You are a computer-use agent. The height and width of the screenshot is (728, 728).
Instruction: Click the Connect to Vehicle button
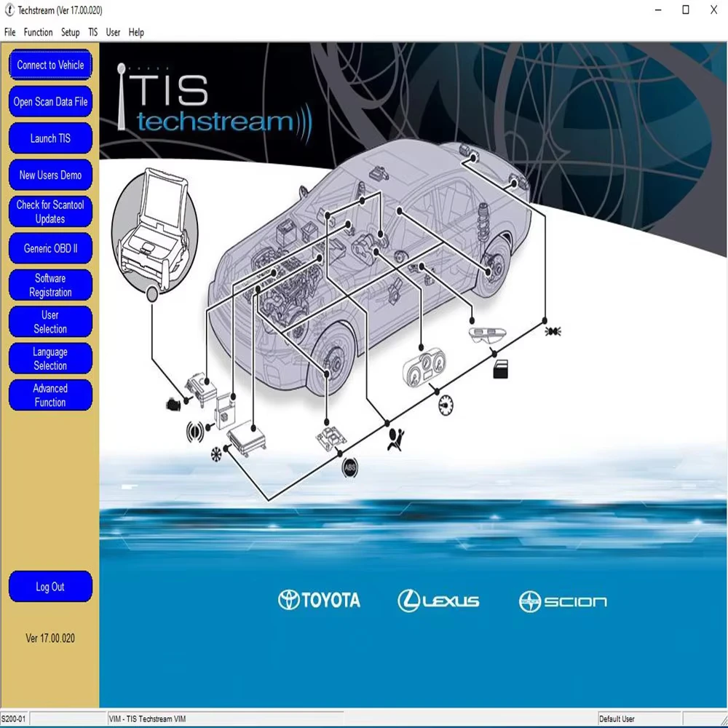50,65
